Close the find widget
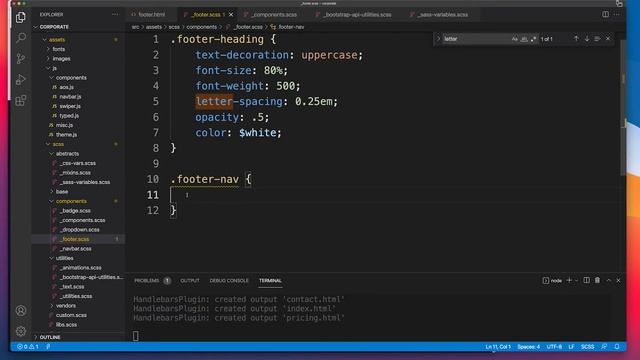This screenshot has height=360, width=640. coord(608,39)
